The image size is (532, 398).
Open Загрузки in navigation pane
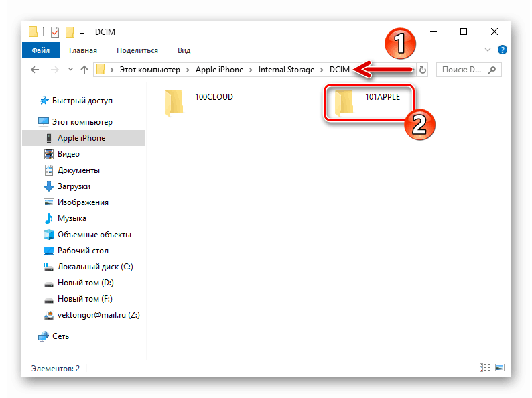click(67, 186)
